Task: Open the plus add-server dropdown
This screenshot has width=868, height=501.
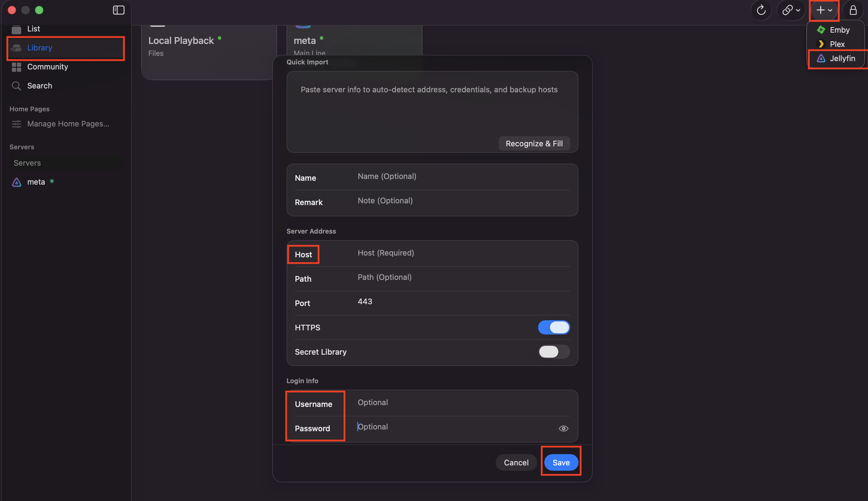Action: click(x=824, y=10)
